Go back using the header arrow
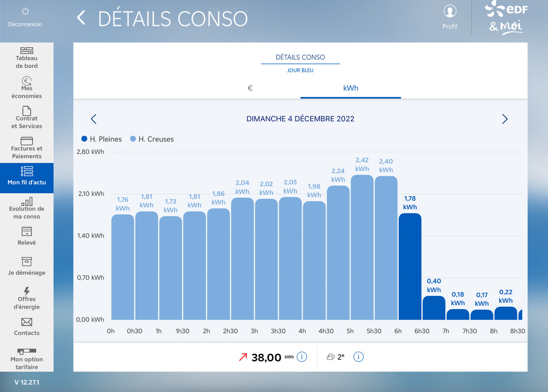Image resolution: width=548 pixels, height=392 pixels. (x=81, y=18)
